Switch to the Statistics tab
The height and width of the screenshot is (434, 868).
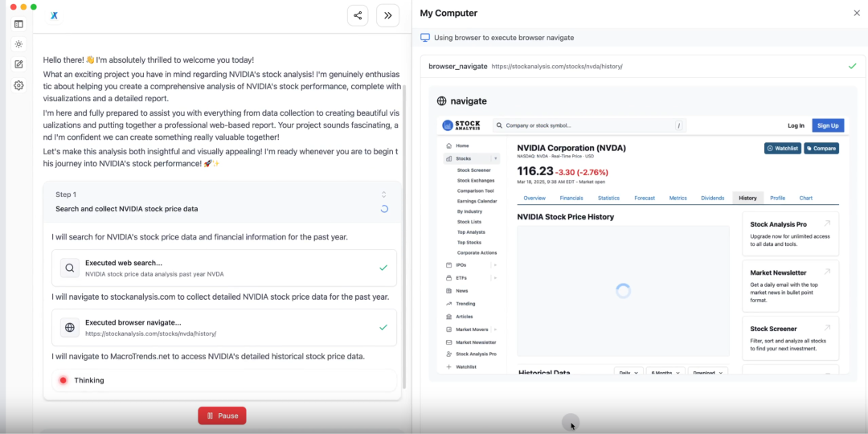pyautogui.click(x=608, y=199)
